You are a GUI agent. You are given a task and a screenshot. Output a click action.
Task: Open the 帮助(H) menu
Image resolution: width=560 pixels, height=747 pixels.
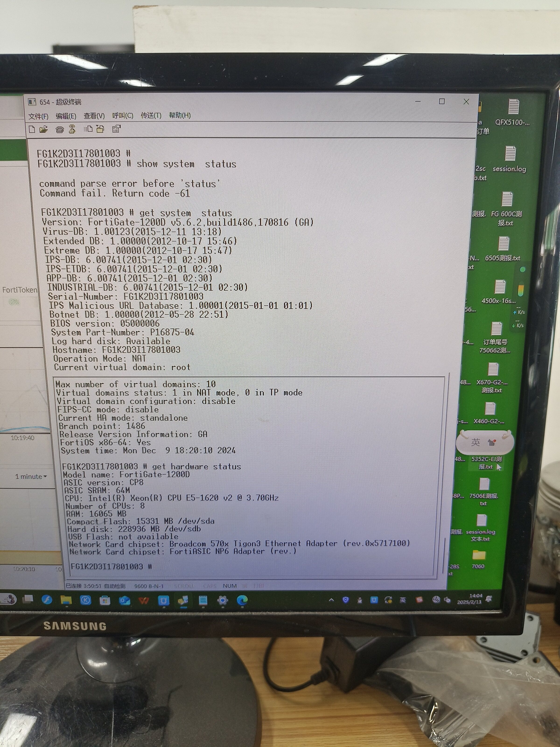pyautogui.click(x=180, y=115)
